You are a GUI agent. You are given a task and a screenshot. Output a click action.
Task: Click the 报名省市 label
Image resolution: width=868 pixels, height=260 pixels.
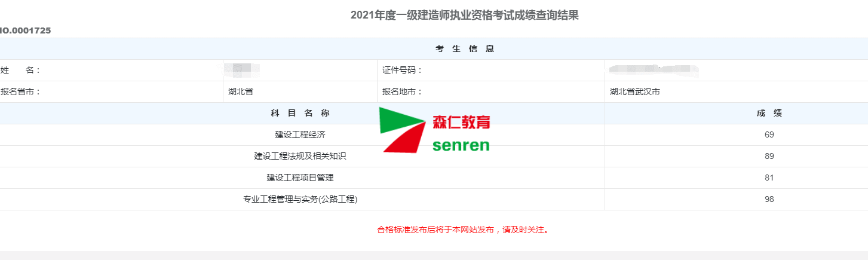pyautogui.click(x=20, y=92)
